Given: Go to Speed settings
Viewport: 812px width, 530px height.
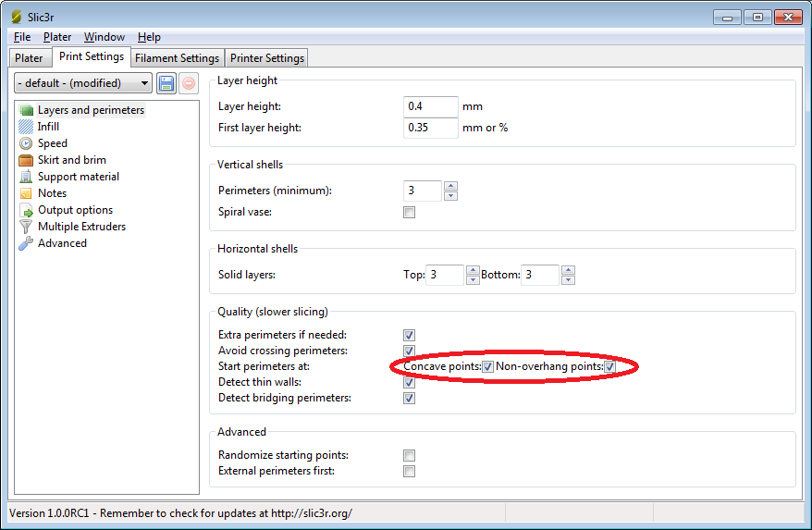Looking at the screenshot, I should click(53, 143).
